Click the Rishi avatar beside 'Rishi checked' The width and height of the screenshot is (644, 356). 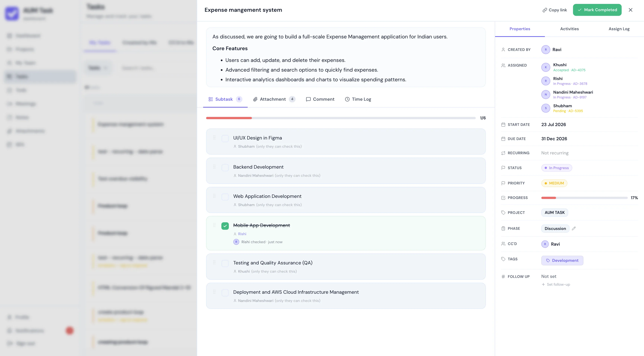point(236,242)
